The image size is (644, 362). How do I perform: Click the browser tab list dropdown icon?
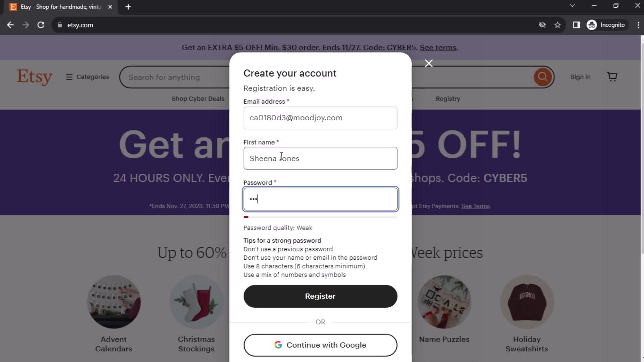tap(572, 6)
